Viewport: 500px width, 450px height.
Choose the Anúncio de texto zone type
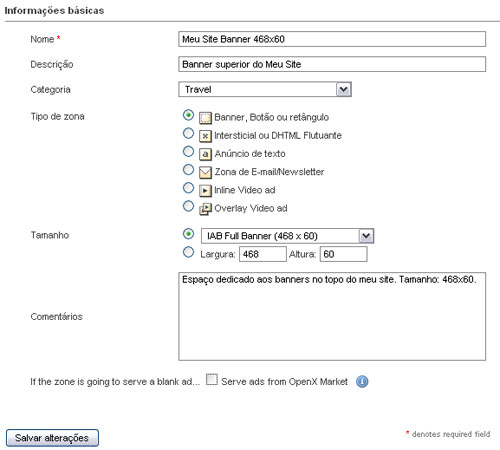pyautogui.click(x=188, y=152)
